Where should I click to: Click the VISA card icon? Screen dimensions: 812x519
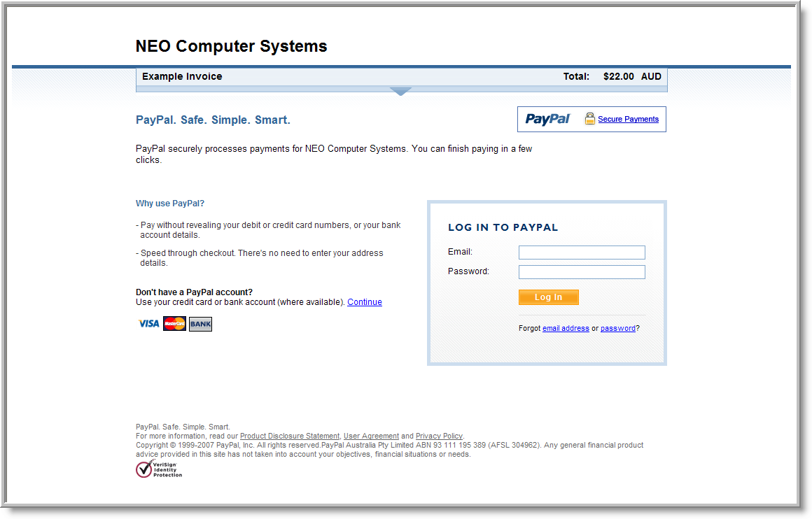point(148,324)
